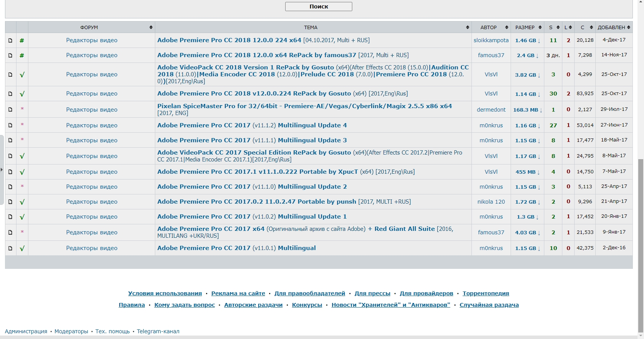Click checkmark status for CC 2017 v11.0.1 row

pos(22,248)
